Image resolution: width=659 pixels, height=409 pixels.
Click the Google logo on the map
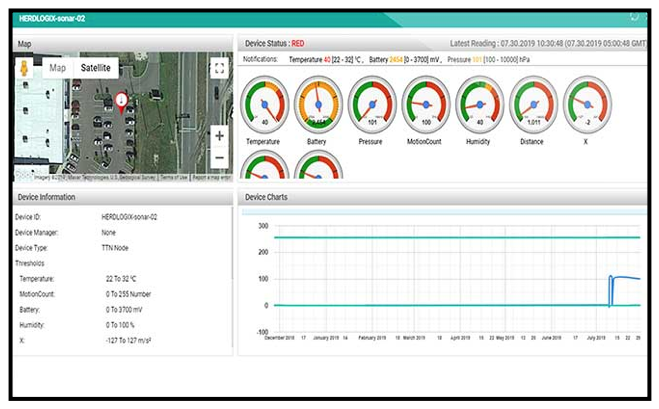pyautogui.click(x=23, y=176)
